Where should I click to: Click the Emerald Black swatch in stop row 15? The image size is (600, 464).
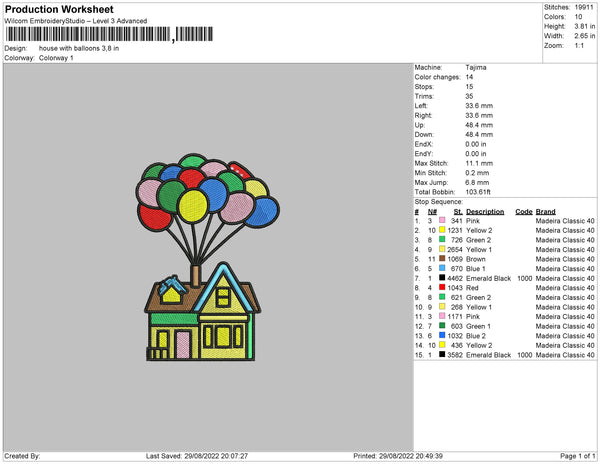(x=442, y=354)
